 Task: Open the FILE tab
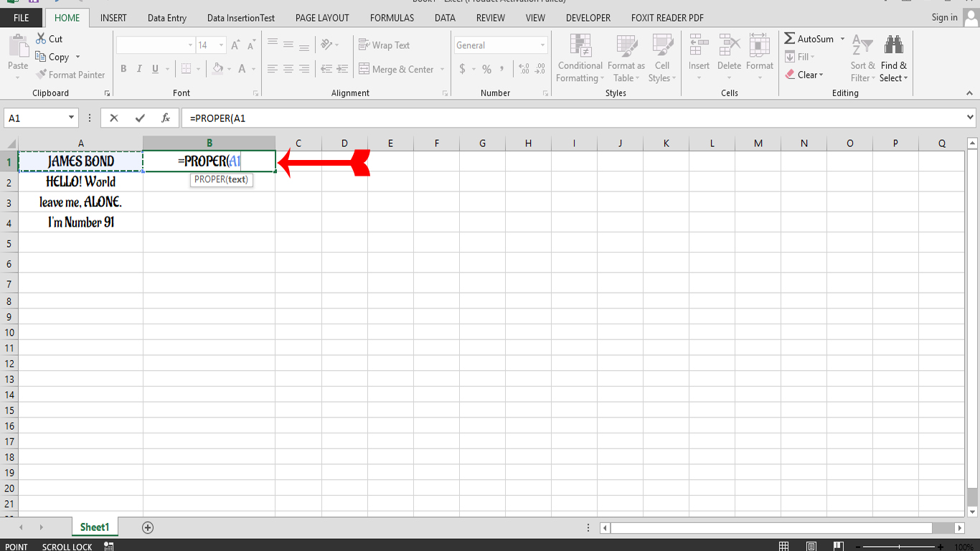coord(22,18)
